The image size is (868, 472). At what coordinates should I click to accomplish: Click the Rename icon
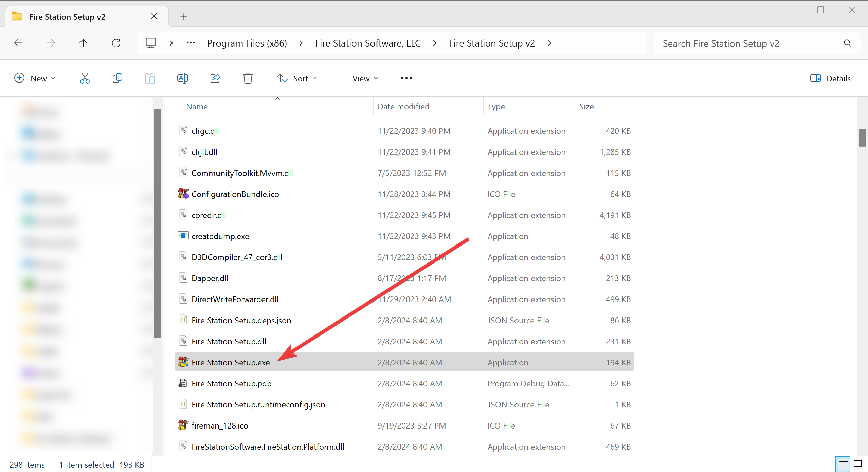pos(182,78)
